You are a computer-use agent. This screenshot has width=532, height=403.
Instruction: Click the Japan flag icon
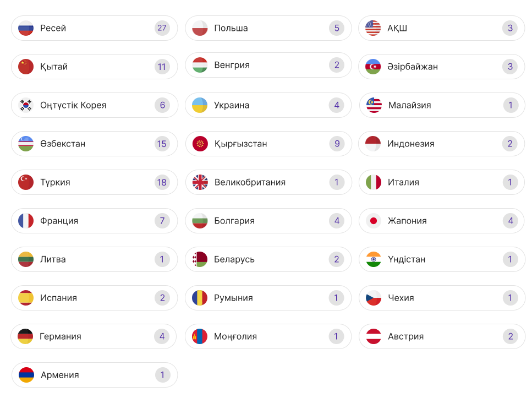(374, 221)
